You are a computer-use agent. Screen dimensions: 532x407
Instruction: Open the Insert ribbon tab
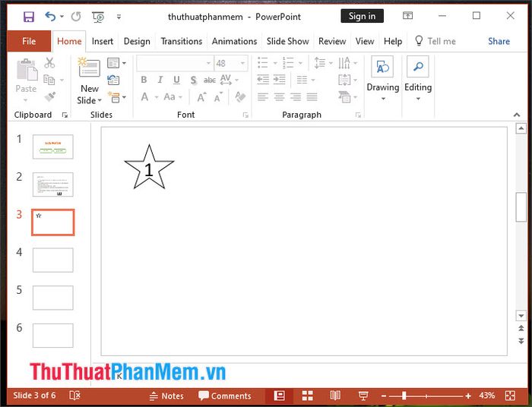click(x=103, y=41)
